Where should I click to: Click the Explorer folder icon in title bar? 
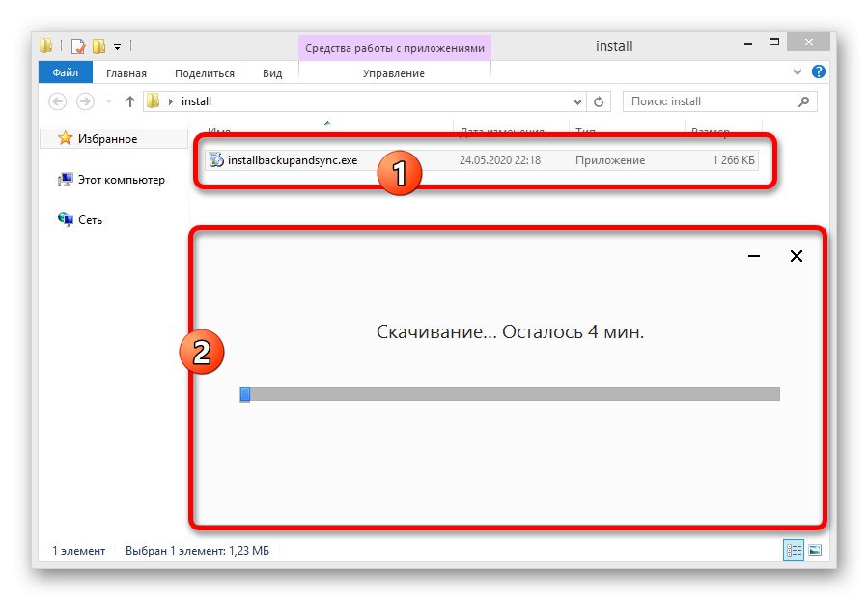(46, 45)
